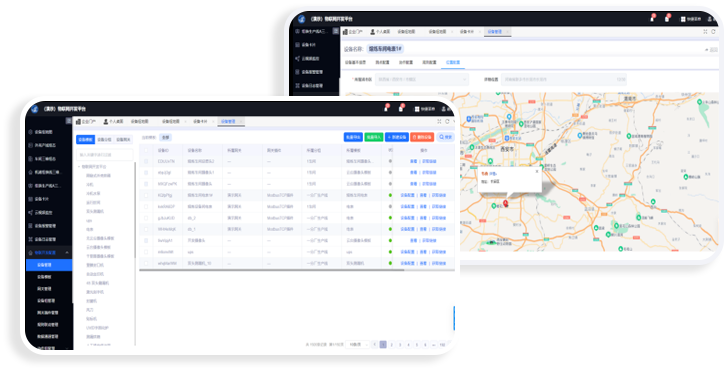This screenshot has width=727, height=372.
Task: Open the items-per-page dropdown in pagination
Action: pyautogui.click(x=357, y=345)
